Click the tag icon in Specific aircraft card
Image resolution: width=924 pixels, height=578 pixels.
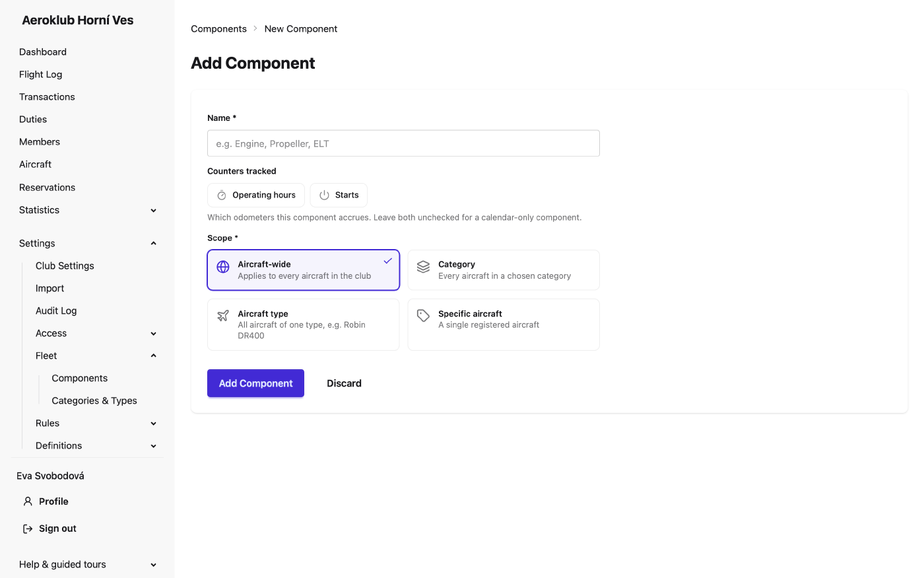[x=424, y=316]
